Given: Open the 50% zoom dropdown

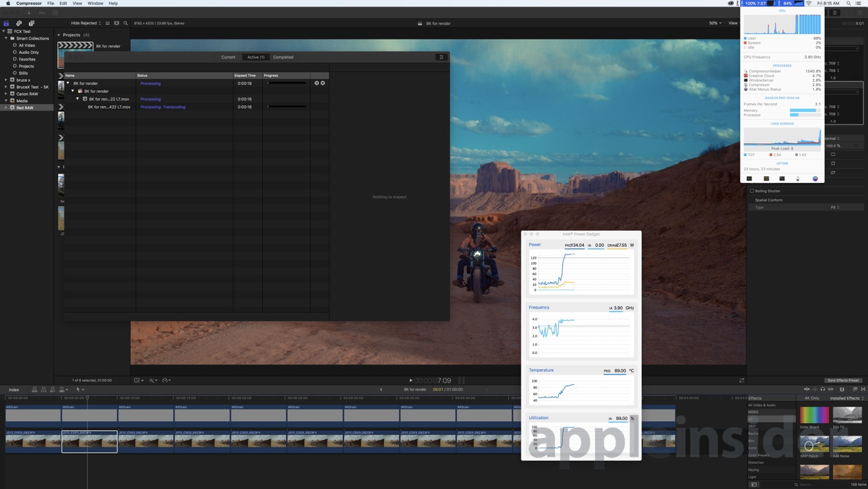Looking at the screenshot, I should click(x=715, y=23).
